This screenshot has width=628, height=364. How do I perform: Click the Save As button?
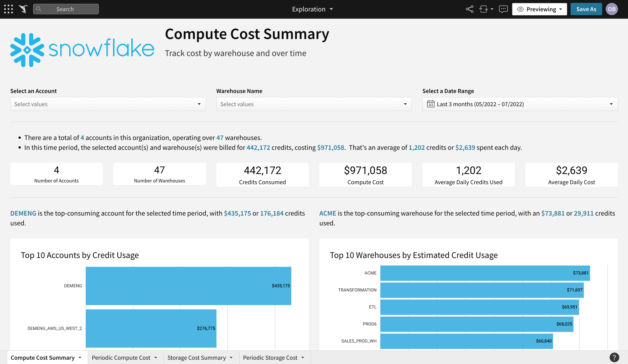tap(586, 9)
